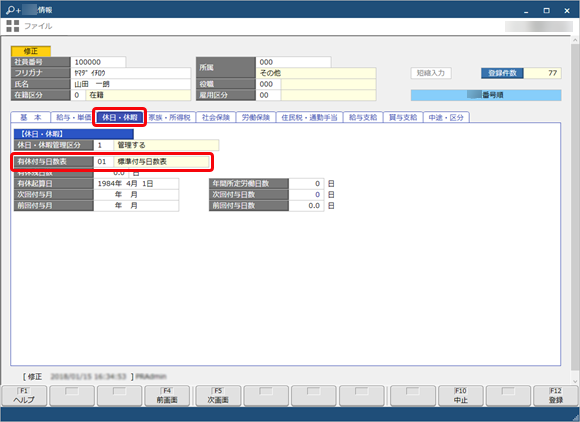Open the ファイル menu
The height and width of the screenshot is (422, 580).
38,26
